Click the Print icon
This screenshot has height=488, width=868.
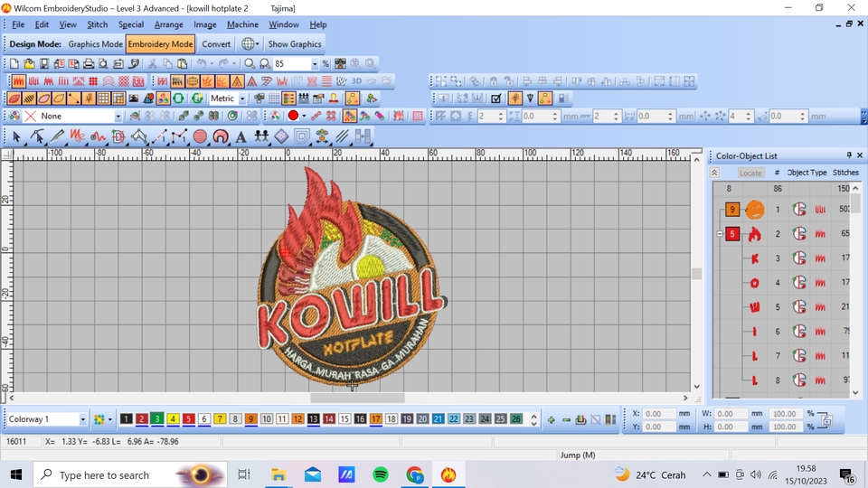coord(89,63)
